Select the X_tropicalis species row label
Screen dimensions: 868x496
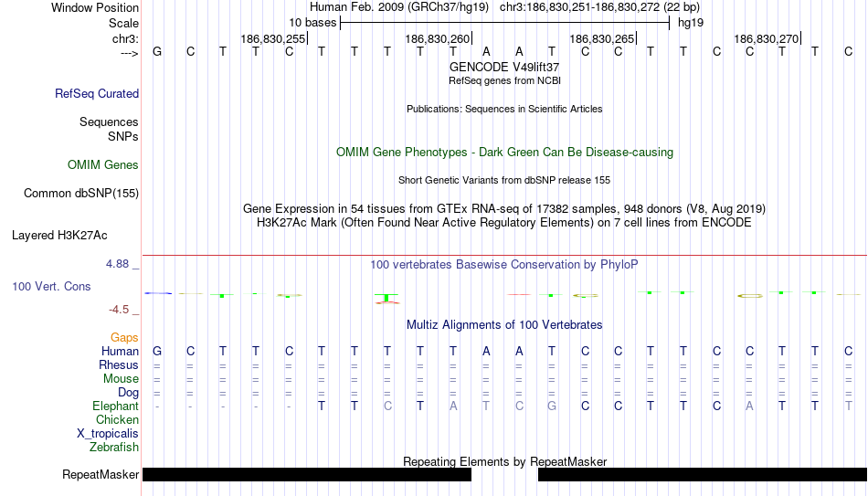click(x=108, y=434)
